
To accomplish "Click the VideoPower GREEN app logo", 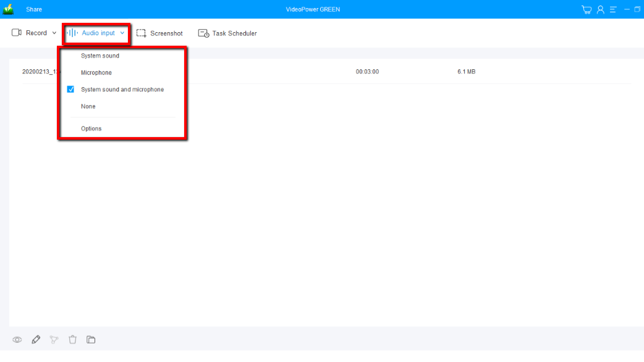I will 9,9.
